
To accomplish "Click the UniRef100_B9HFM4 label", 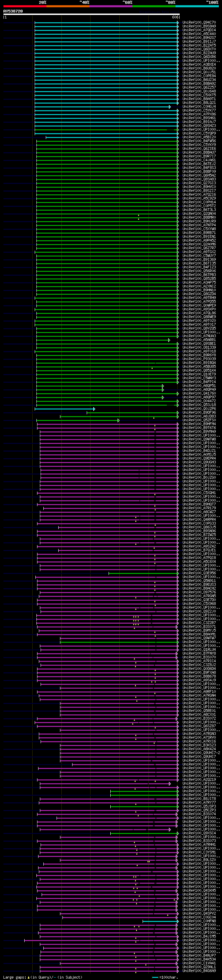I will pyautogui.click(x=199, y=424).
